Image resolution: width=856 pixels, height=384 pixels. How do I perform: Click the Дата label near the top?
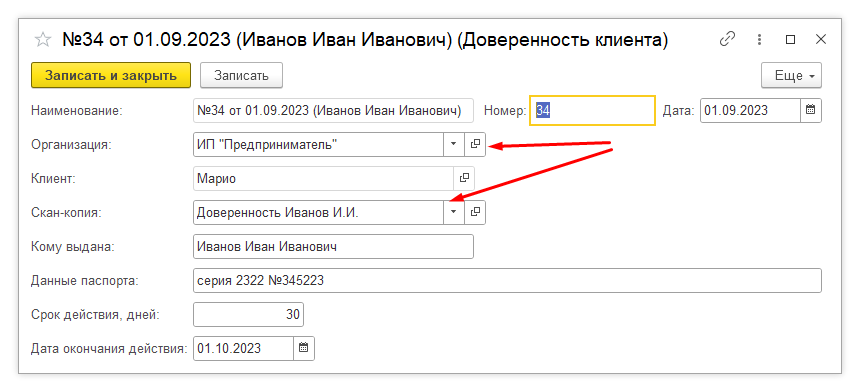[679, 111]
